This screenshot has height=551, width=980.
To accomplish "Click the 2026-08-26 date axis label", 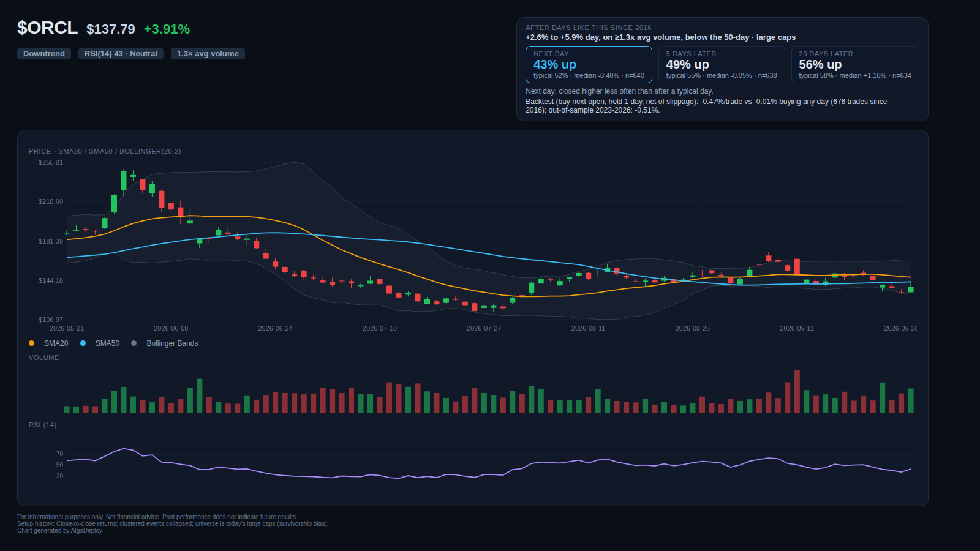I will [x=693, y=328].
